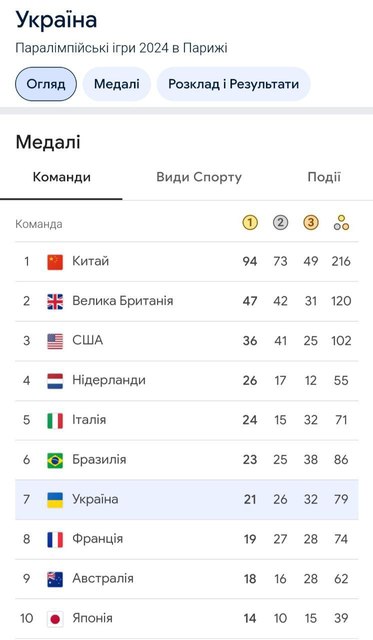Select the Команди tab
Image resolution: width=373 pixels, height=640 pixels.
point(62,177)
